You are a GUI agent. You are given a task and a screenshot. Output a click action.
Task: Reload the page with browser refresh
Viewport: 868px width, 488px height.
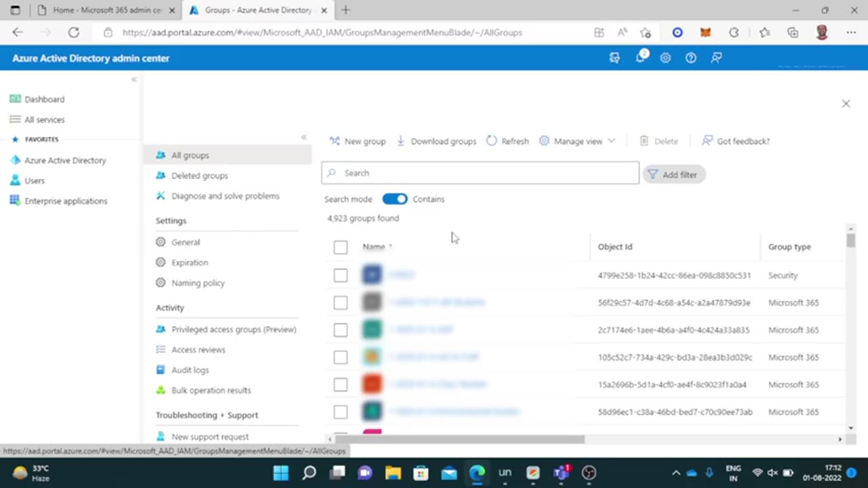[x=74, y=33]
